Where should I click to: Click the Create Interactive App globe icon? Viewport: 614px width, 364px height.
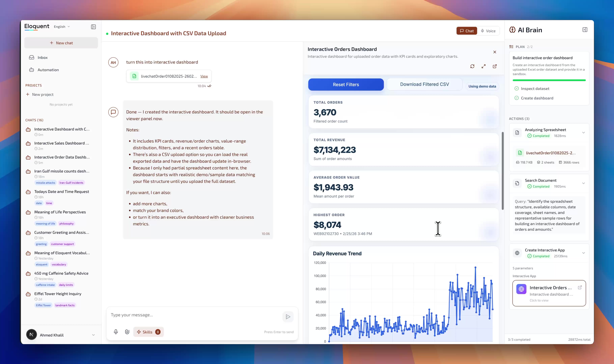tap(517, 253)
